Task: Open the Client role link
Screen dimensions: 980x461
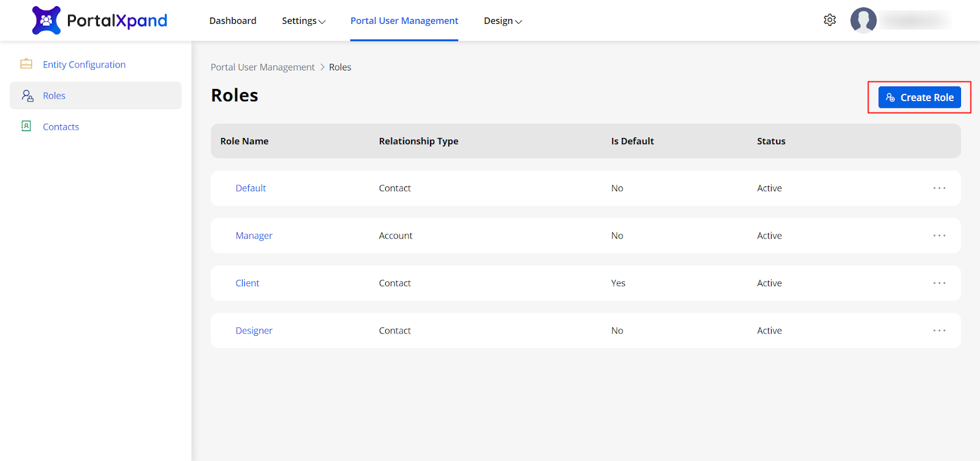Action: pyautogui.click(x=247, y=283)
